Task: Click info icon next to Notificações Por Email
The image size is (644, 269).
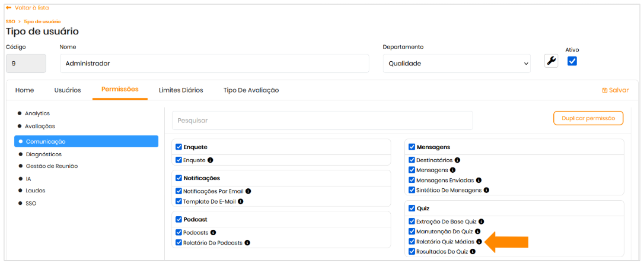Action: click(x=248, y=191)
